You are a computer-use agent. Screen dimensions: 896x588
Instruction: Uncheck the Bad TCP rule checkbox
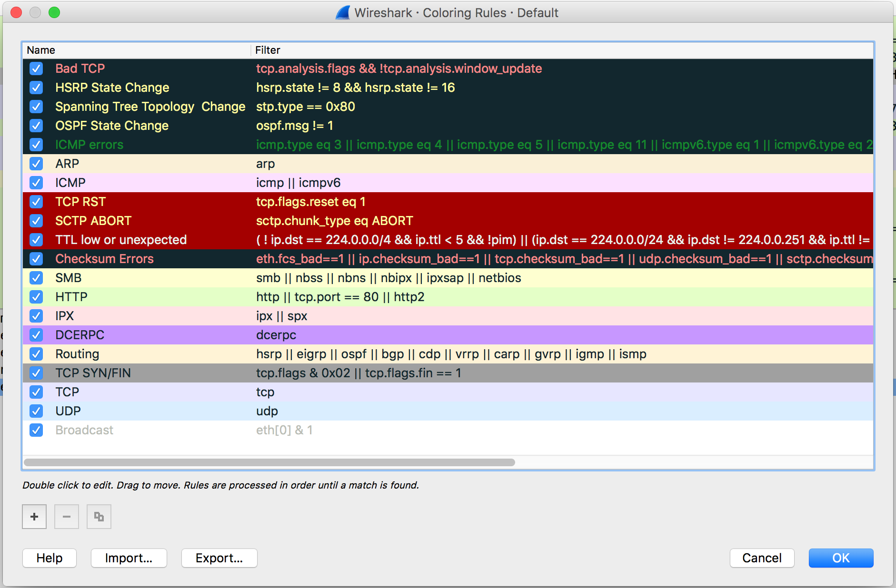36,69
